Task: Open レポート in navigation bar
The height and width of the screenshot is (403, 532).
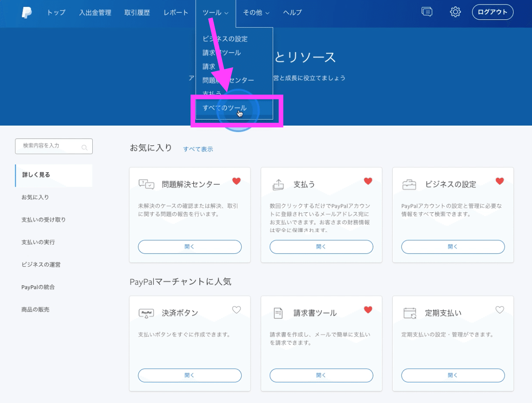Action: 176,12
